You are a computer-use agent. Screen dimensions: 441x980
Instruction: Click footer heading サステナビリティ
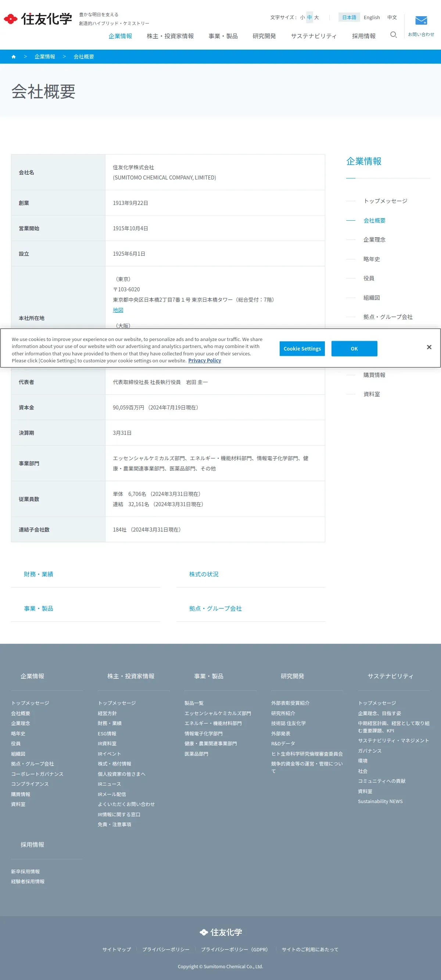[x=390, y=677]
